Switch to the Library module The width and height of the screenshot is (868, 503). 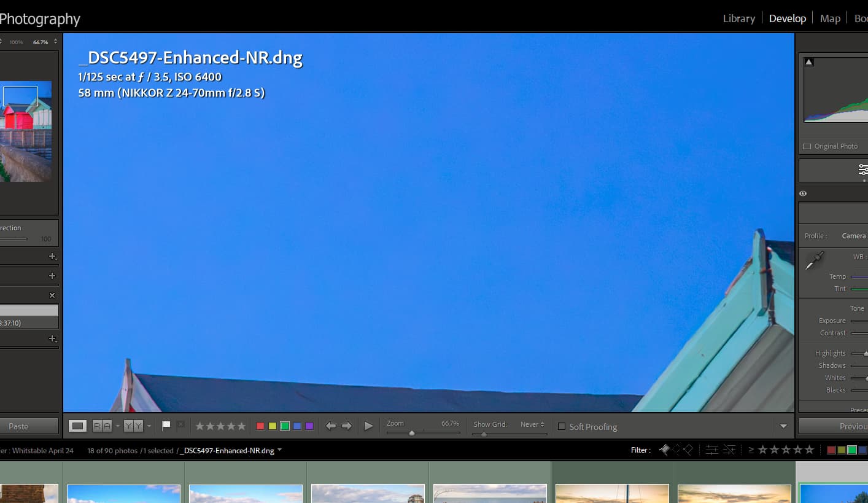point(738,18)
